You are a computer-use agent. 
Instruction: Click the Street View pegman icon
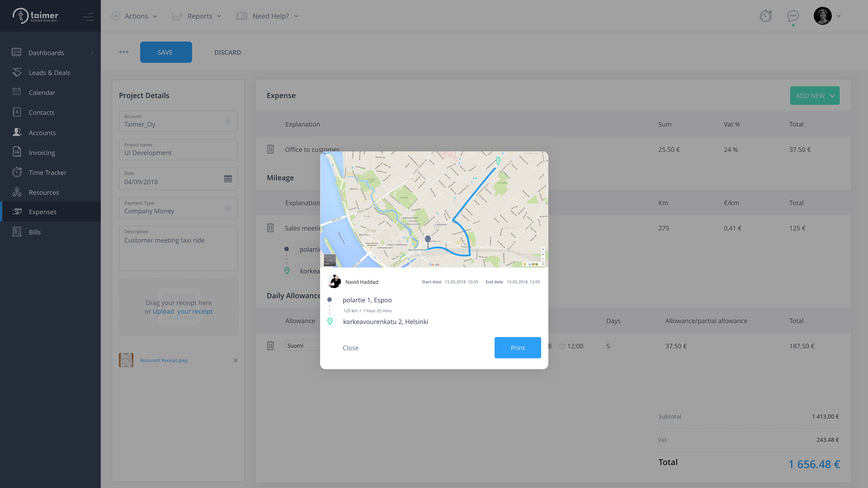[525, 264]
